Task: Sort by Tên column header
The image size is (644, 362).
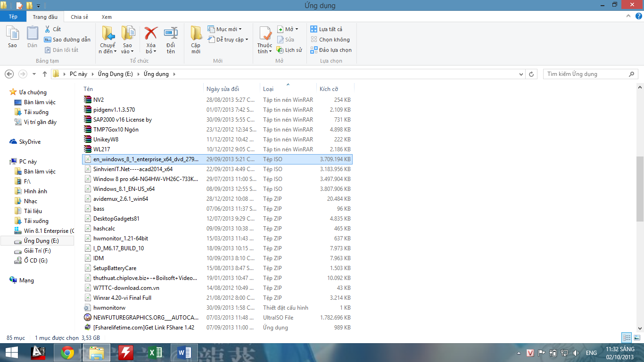Action: 143,89
